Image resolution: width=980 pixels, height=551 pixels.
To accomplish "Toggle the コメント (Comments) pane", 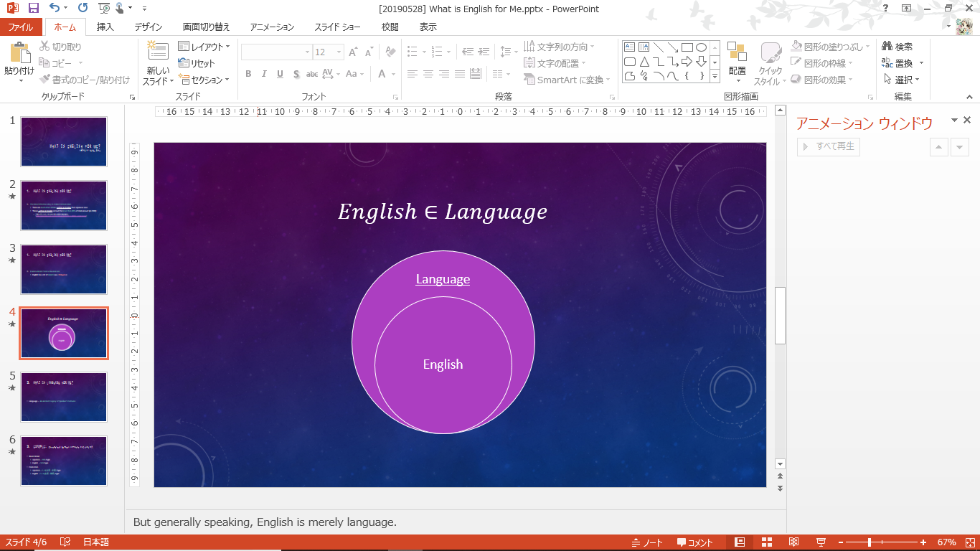I will coord(695,542).
